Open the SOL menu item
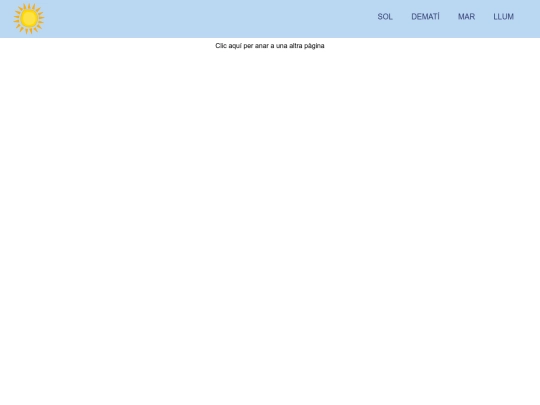This screenshot has height=405, width=540. pos(385,17)
